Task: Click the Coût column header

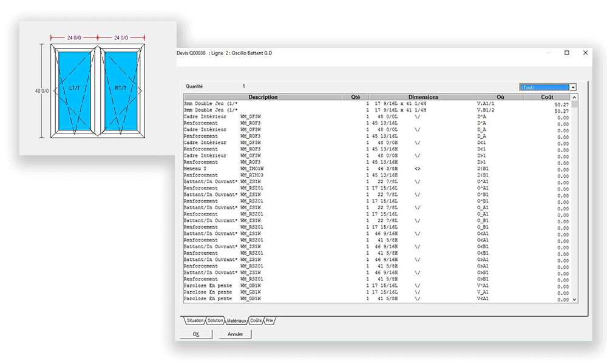Action: pyautogui.click(x=547, y=97)
